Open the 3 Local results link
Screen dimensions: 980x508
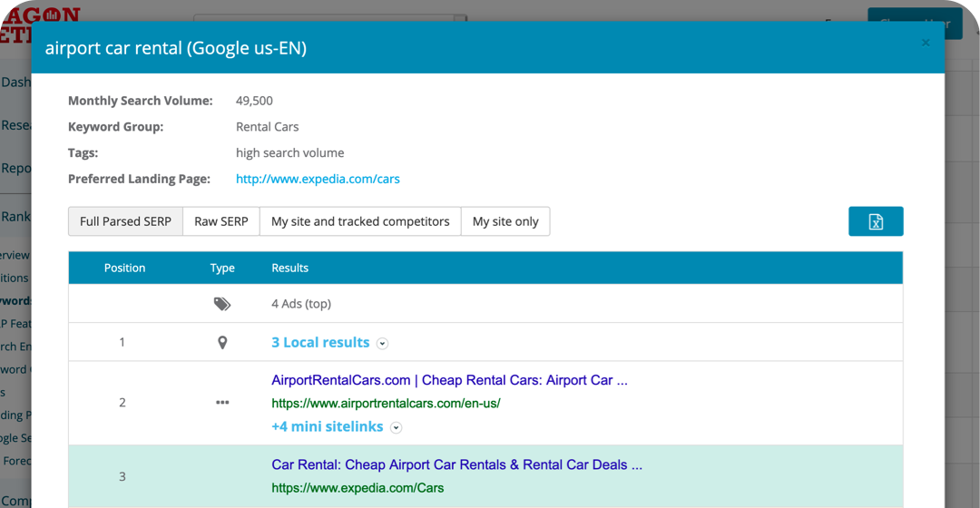tap(320, 342)
